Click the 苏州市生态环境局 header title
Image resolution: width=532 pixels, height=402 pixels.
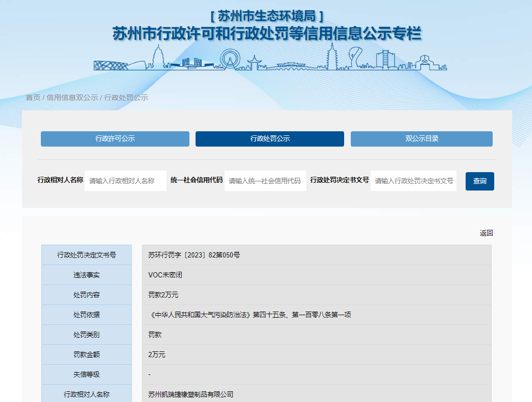[267, 16]
